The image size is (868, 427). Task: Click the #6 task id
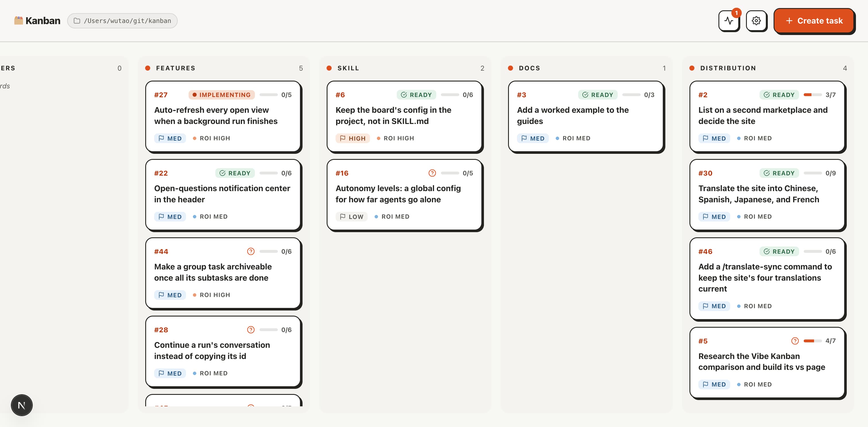[x=340, y=95]
